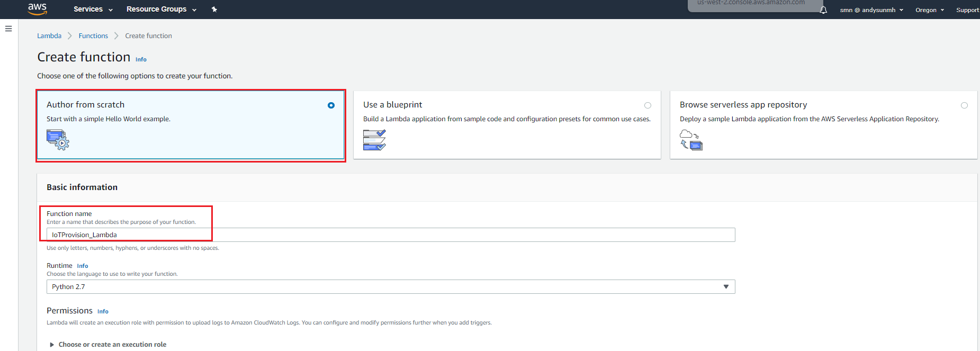Click 'Browse serverless app repository' card title
This screenshot has width=980, height=351.
point(743,105)
